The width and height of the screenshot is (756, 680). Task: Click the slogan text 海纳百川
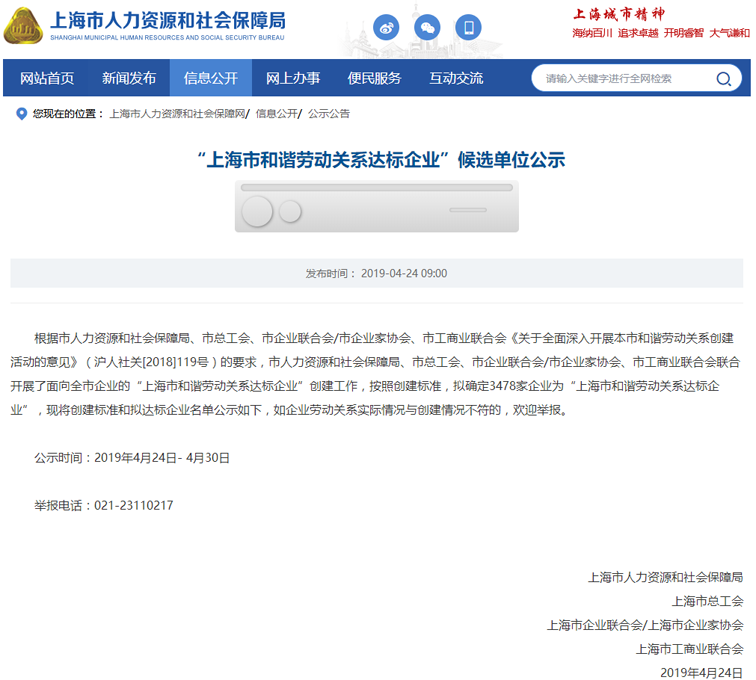pos(592,33)
